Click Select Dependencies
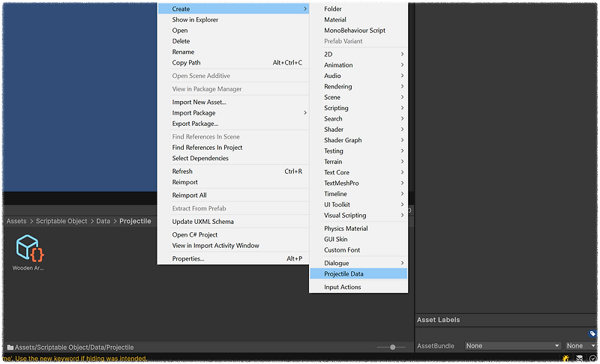The image size is (600, 364). pos(233,158)
